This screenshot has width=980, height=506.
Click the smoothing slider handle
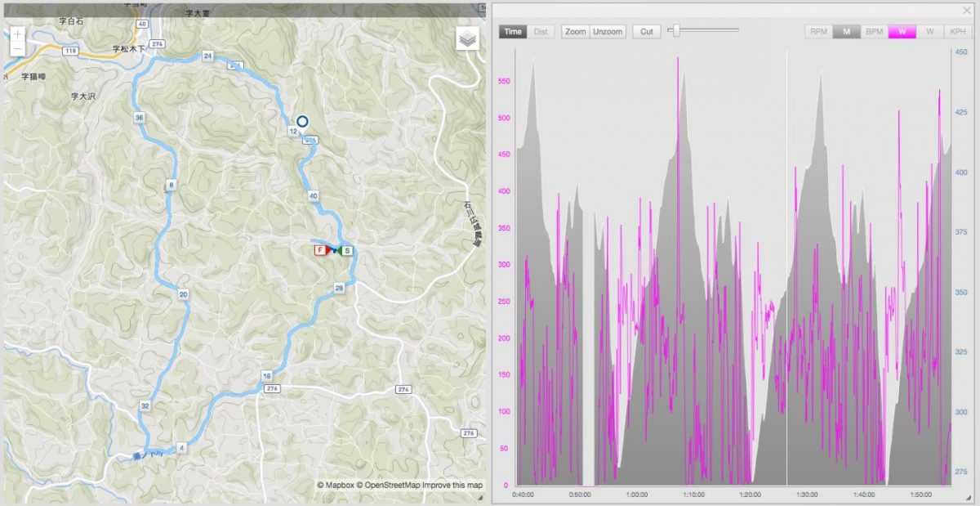675,30
